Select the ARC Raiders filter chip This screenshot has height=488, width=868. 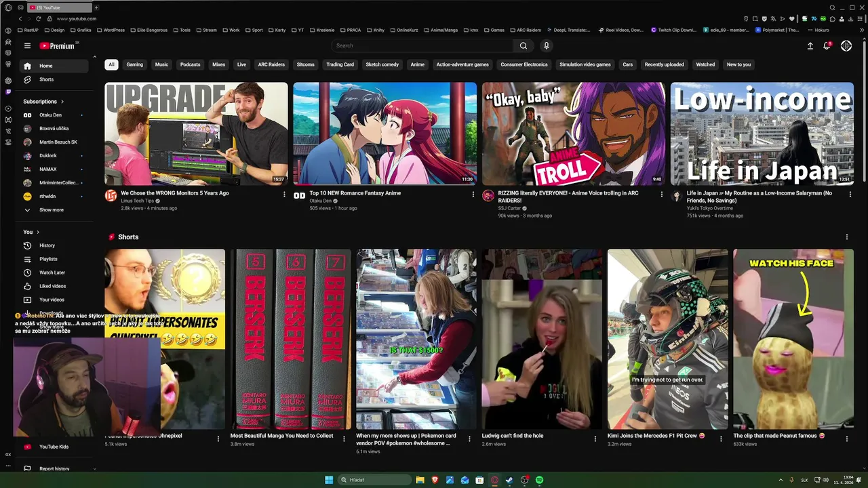click(271, 64)
